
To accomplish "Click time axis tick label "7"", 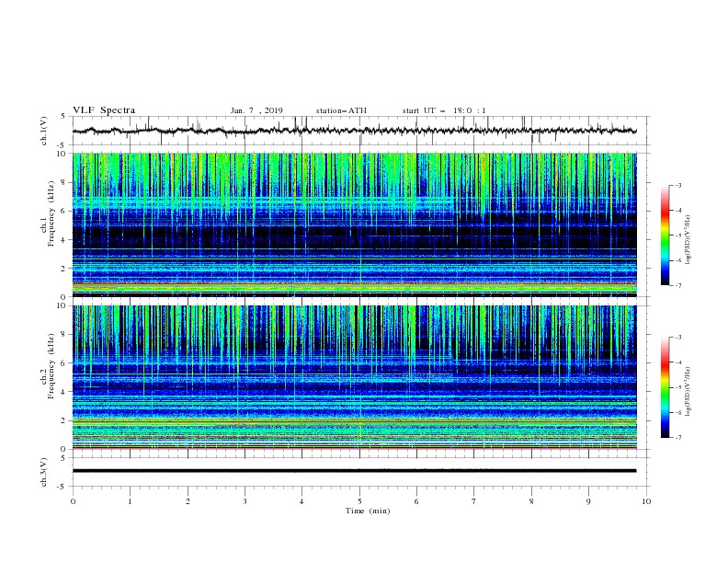I will [x=474, y=501].
